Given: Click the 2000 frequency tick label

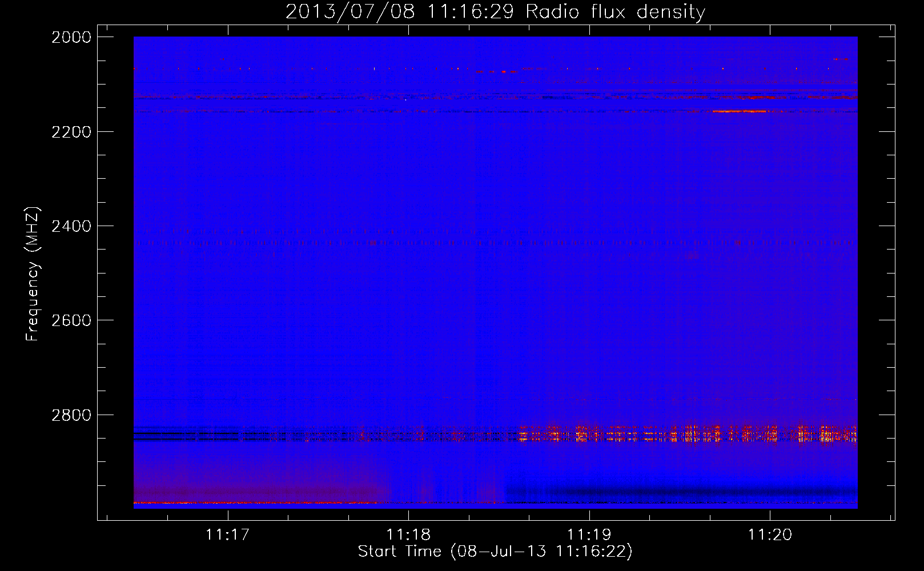Looking at the screenshot, I should tap(71, 37).
